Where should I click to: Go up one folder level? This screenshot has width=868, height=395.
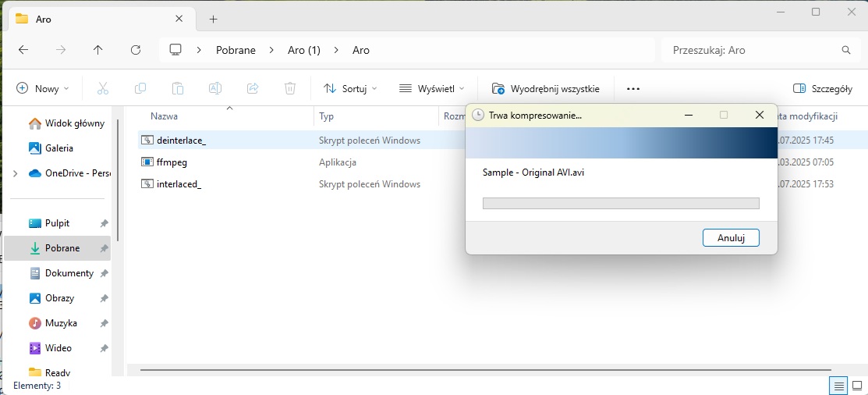click(97, 50)
